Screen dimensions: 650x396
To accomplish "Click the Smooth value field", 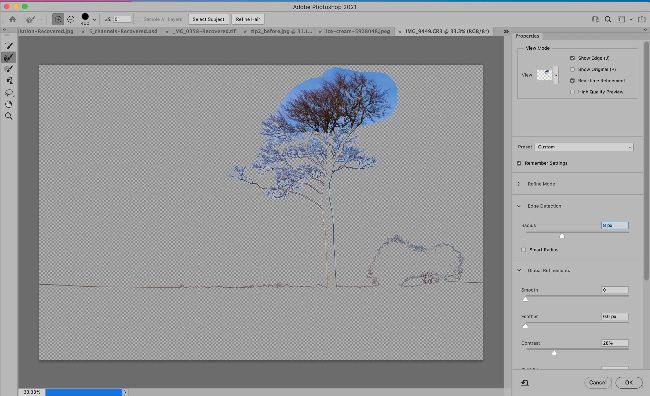I will coord(614,290).
